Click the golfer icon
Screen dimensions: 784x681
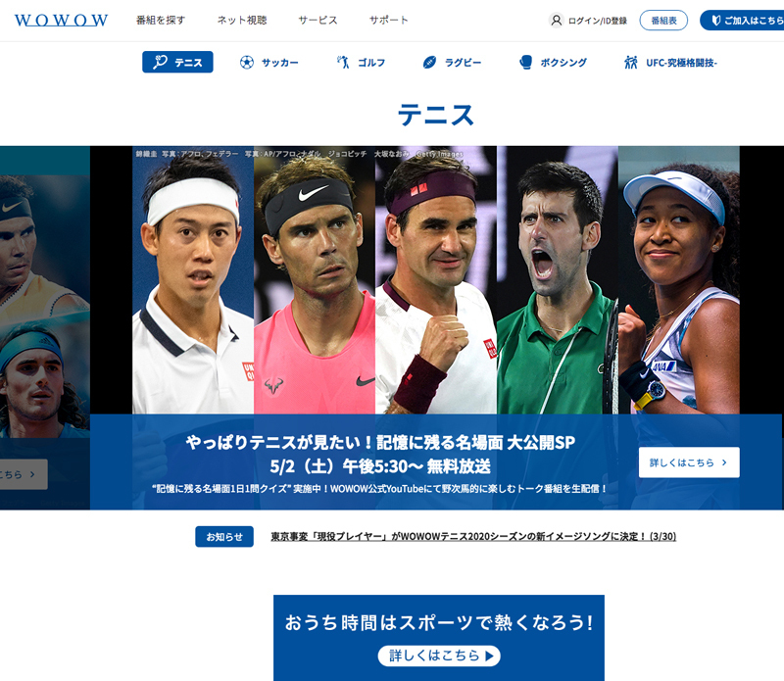[x=343, y=62]
